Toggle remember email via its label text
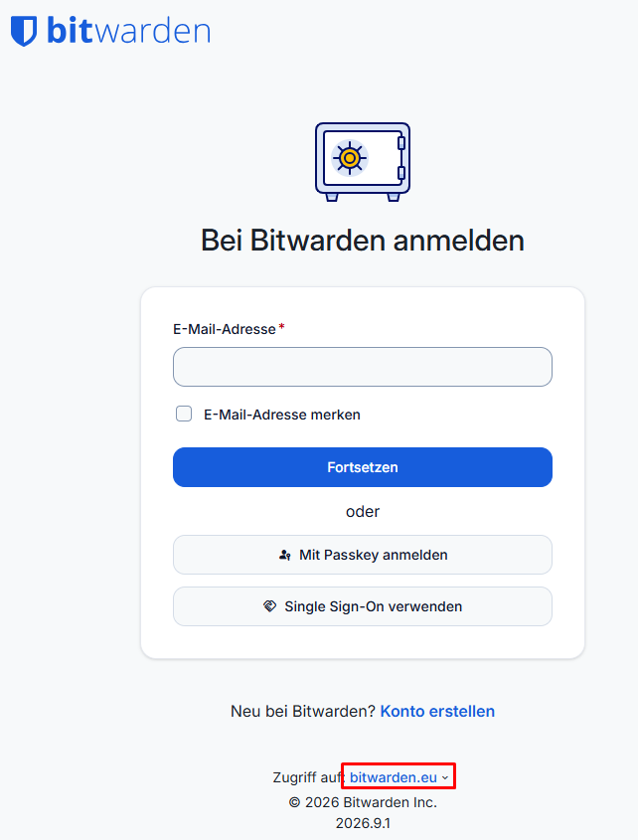 (x=282, y=415)
